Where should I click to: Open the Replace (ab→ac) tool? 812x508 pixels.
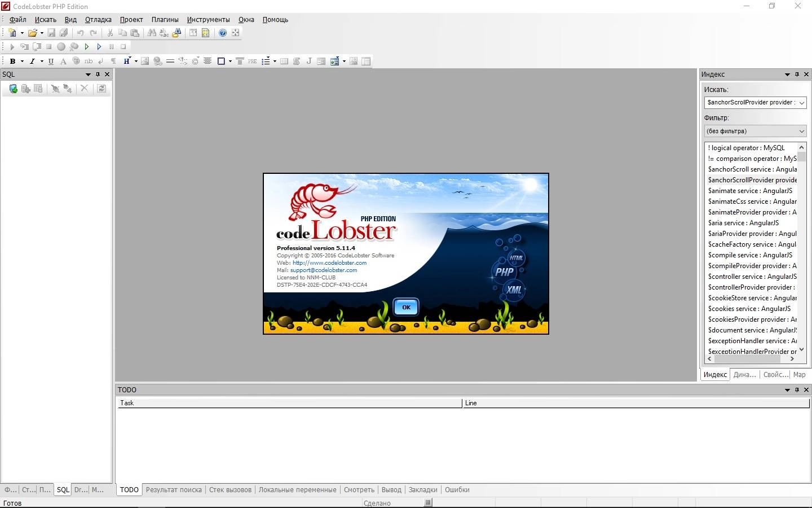pos(164,33)
